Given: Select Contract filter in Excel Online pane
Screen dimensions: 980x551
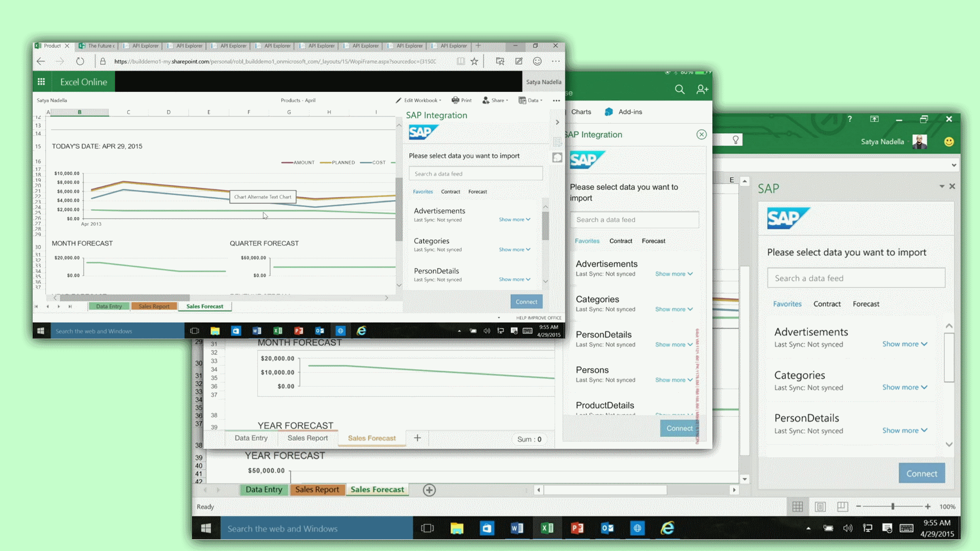Looking at the screenshot, I should pos(450,191).
